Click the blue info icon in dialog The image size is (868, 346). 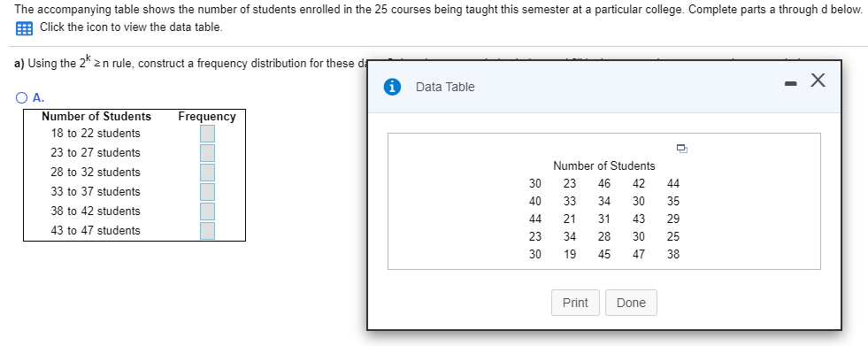coord(392,87)
